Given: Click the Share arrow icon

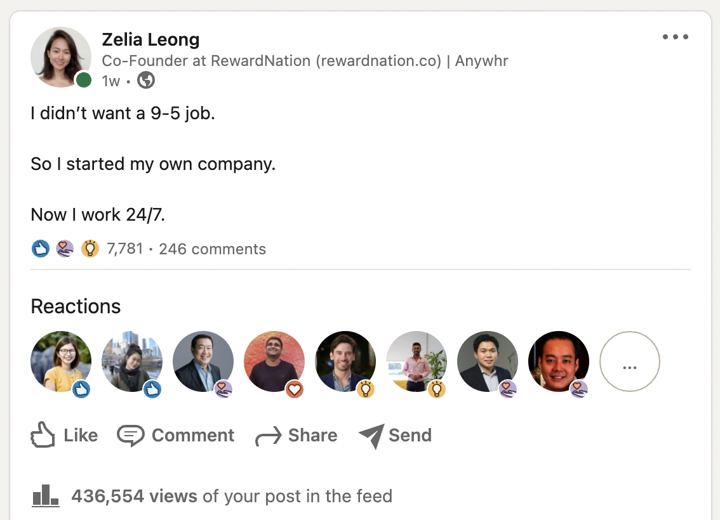Looking at the screenshot, I should click(268, 436).
